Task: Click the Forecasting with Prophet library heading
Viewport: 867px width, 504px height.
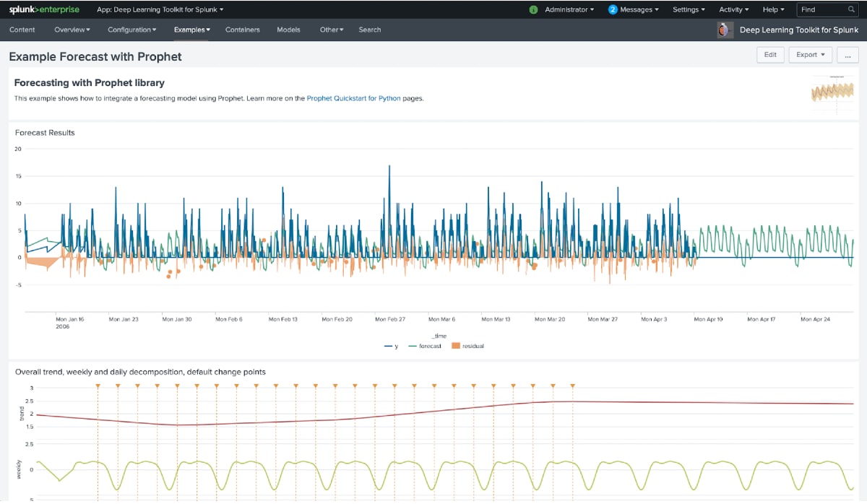Action: coord(90,83)
